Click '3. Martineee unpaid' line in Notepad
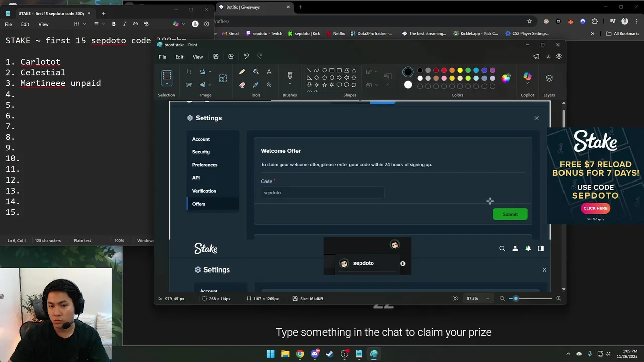Viewport: 644px width, 362px height. [x=53, y=83]
